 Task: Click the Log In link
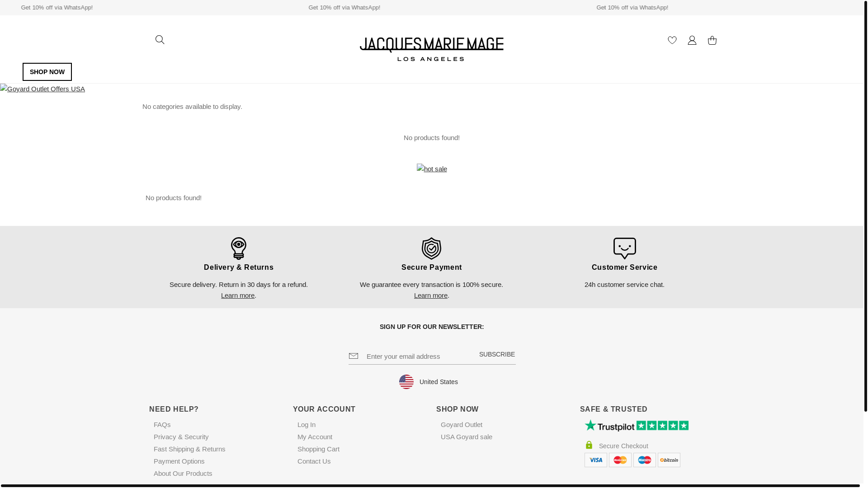(x=307, y=425)
